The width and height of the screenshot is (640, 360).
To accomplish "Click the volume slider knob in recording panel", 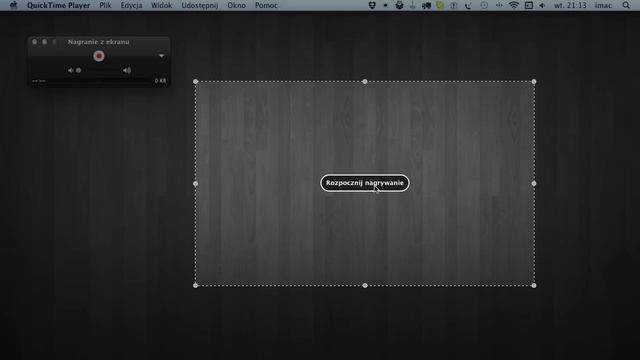I will pos(78,70).
